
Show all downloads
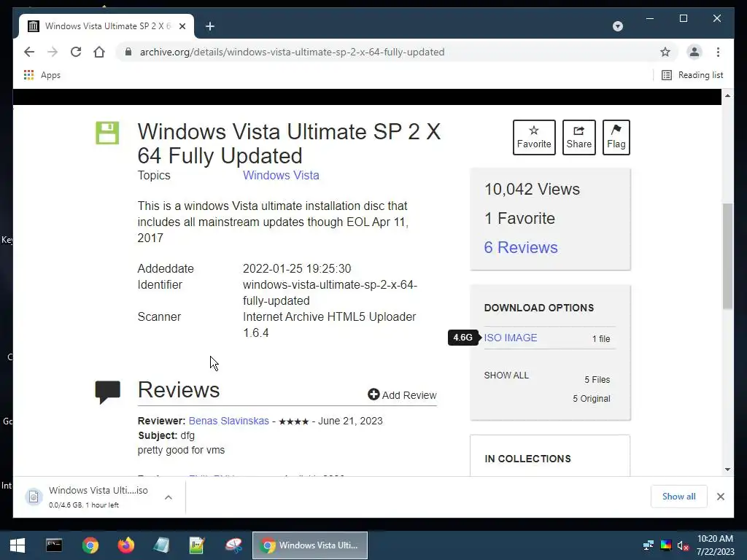[x=678, y=496]
